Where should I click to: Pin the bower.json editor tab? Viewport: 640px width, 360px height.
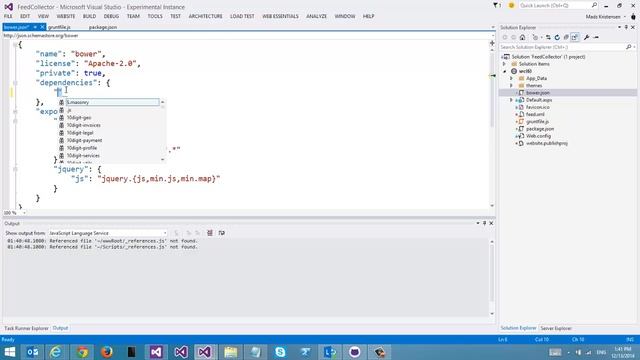point(35,27)
